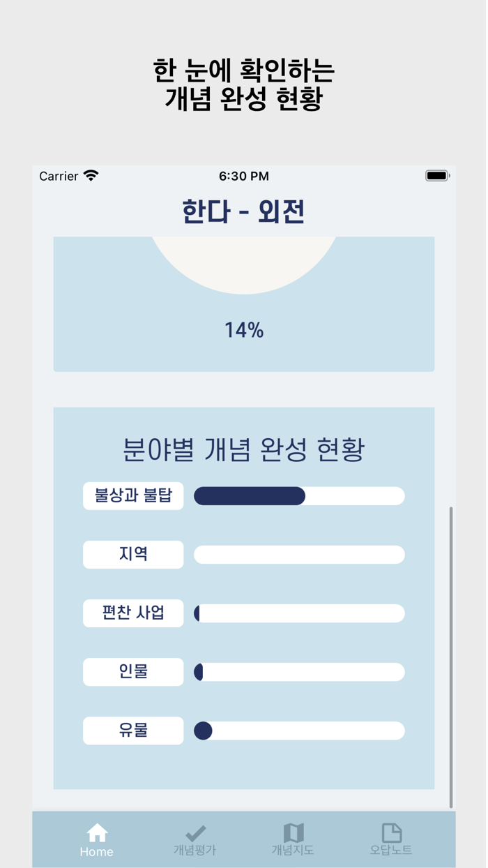488x868 pixels.
Task: Open the 인물 category
Action: click(132, 672)
